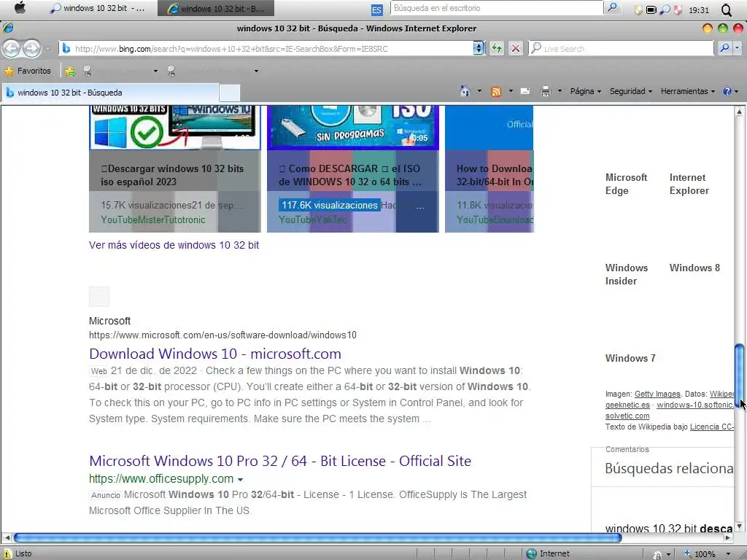Viewport: 747px width, 560px height.
Task: Run desktop search magnifier button
Action: pos(612,8)
